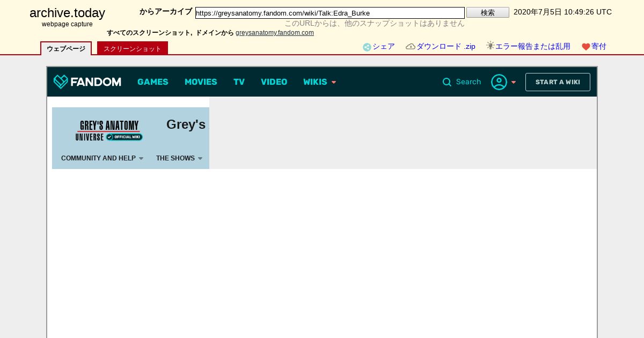Click the user account avatar icon
Image resolution: width=644 pixels, height=338 pixels.
coord(499,82)
